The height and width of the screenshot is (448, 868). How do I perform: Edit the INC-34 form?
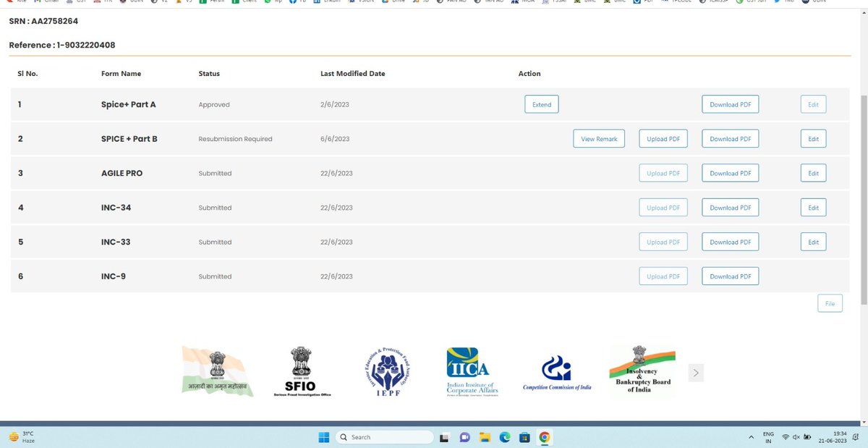tap(813, 208)
